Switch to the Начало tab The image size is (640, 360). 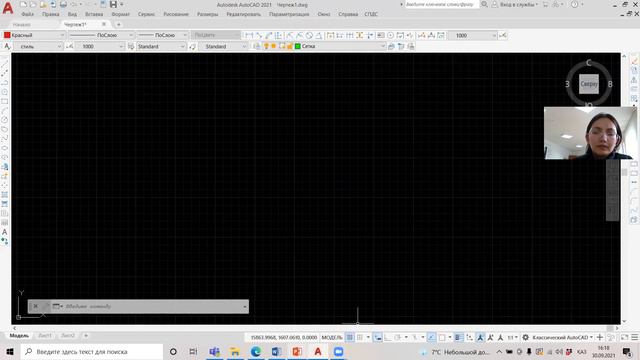pyautogui.click(x=21, y=25)
